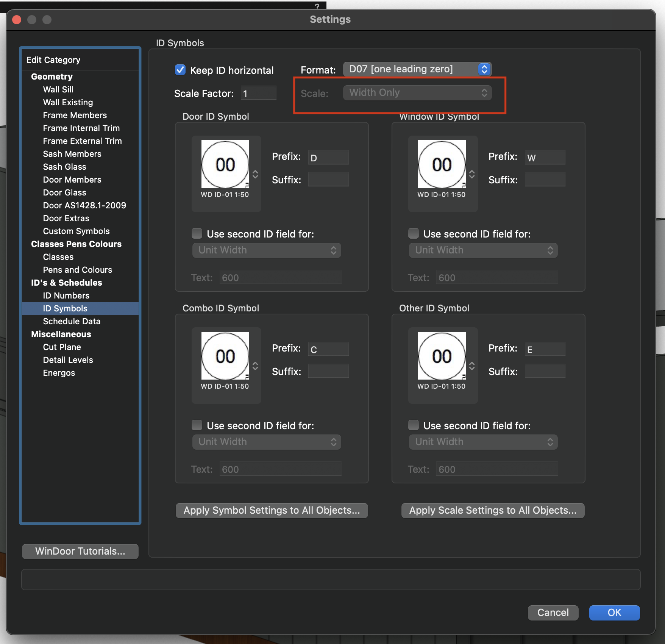Screen dimensions: 665x644
Task: Expand the Combo ID Unit Width dropdown
Action: pyautogui.click(x=267, y=442)
